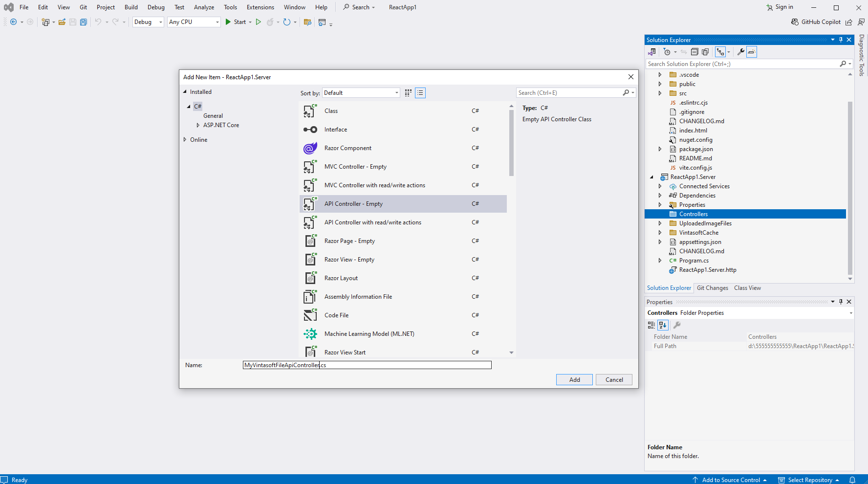Open the Sort by Default dropdown
The image size is (868, 484).
(x=361, y=93)
